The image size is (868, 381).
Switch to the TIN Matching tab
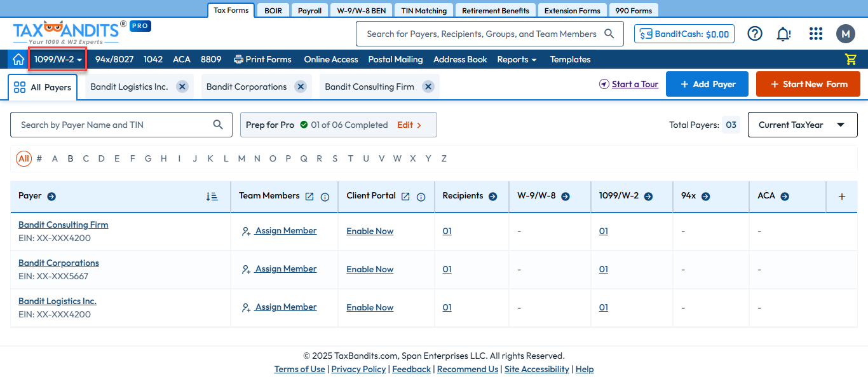pos(424,10)
